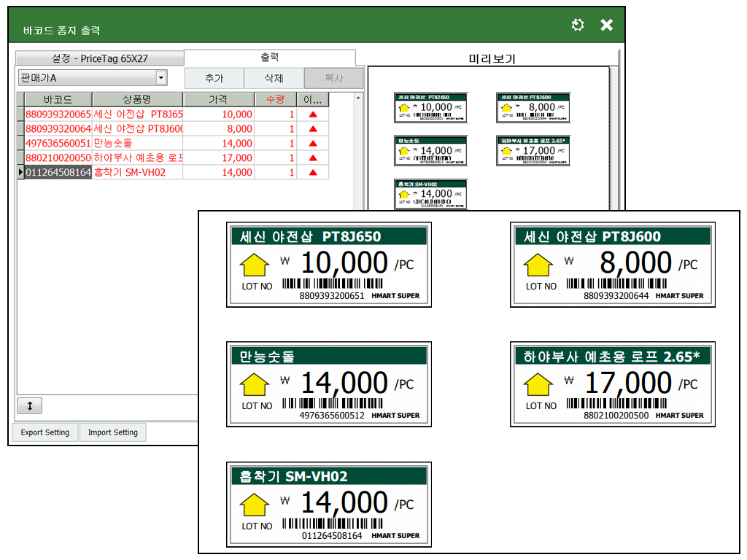The image size is (747, 560).
Task: Select product name 흡착기 SM-VH02
Action: click(137, 172)
